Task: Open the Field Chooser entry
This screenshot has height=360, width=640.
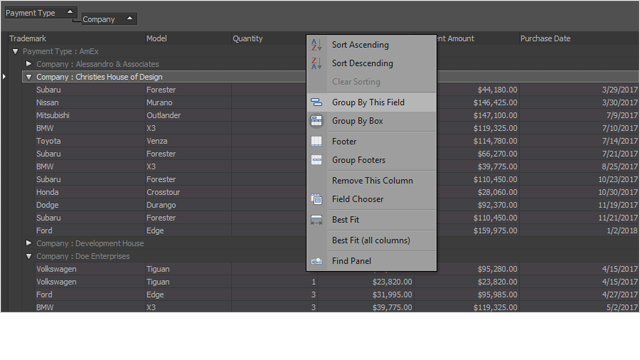Action: point(371,199)
